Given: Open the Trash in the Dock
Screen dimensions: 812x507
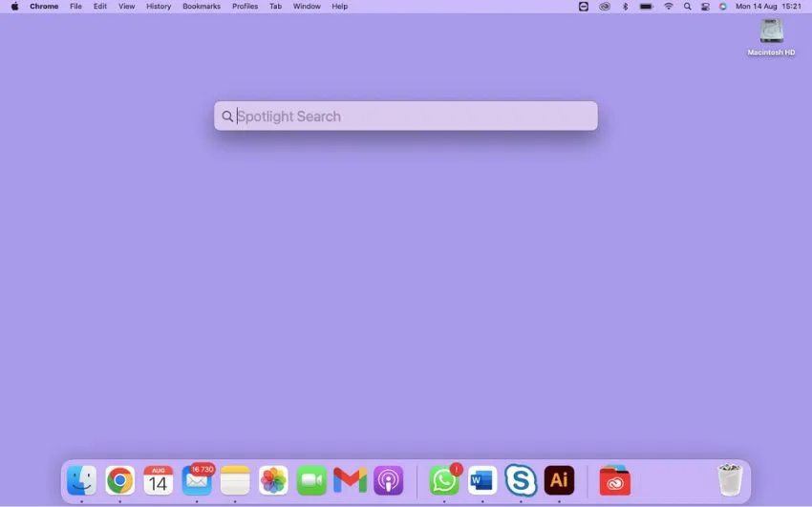Looking at the screenshot, I should pyautogui.click(x=730, y=480).
